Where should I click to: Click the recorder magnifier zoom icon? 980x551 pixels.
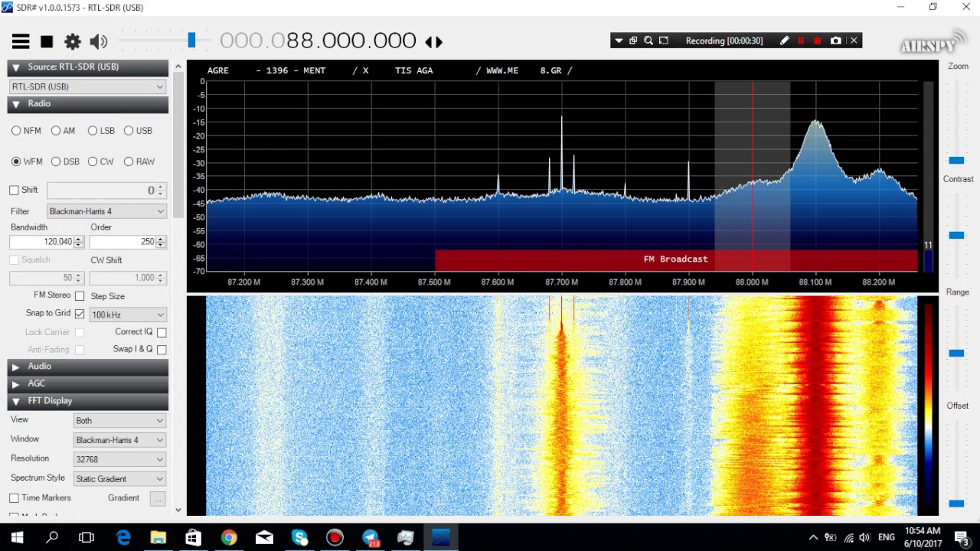(648, 41)
